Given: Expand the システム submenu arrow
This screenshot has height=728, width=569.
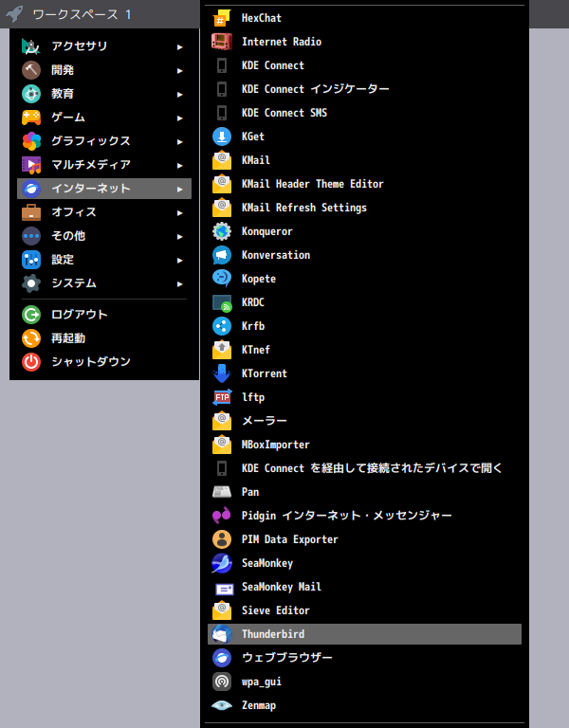Looking at the screenshot, I should click(180, 283).
